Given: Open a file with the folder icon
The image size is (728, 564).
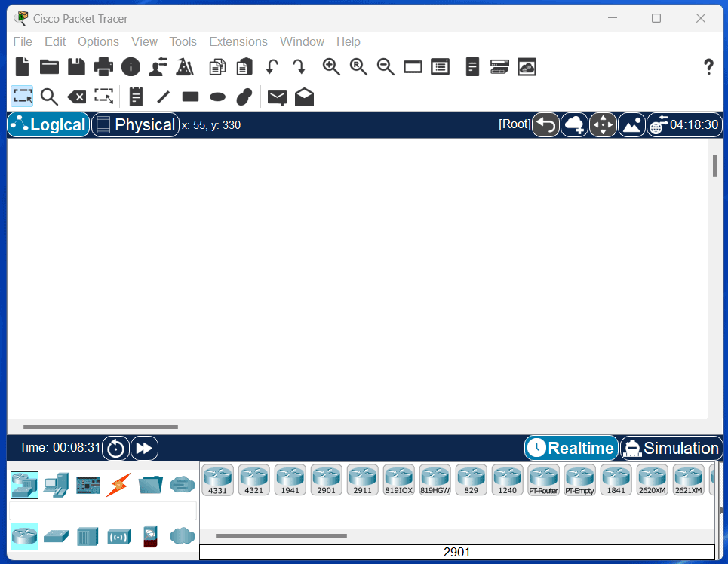Looking at the screenshot, I should [49, 67].
